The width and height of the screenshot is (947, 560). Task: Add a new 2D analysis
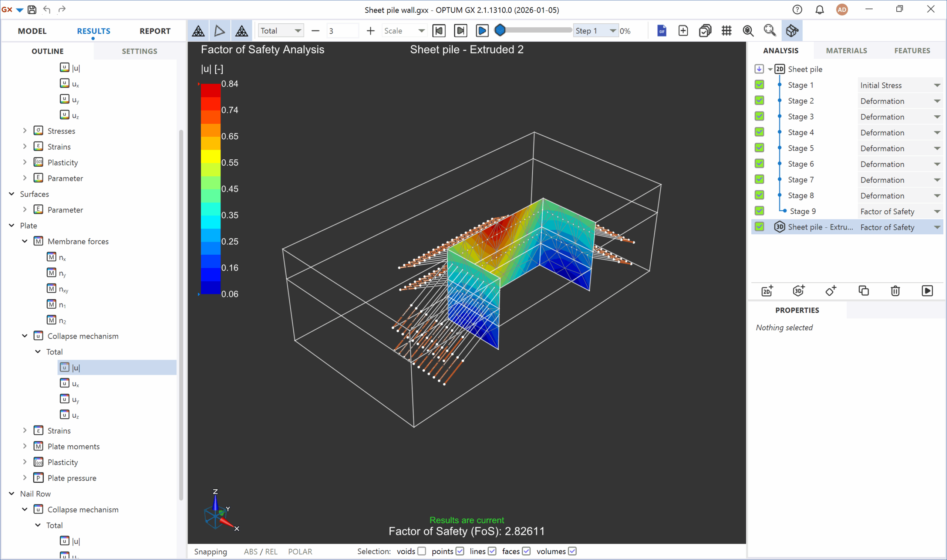[767, 291]
